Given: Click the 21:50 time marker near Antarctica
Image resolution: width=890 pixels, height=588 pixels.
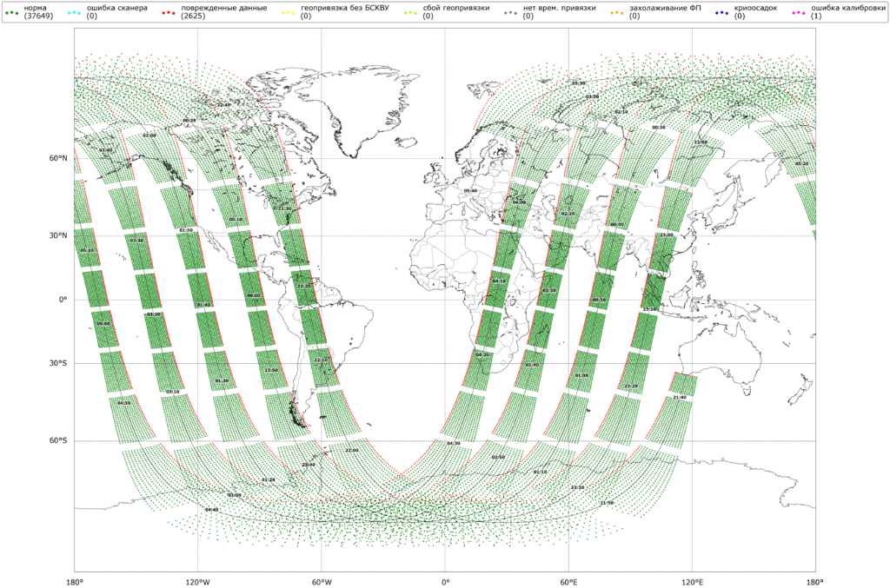Looking at the screenshot, I should coord(607,503).
